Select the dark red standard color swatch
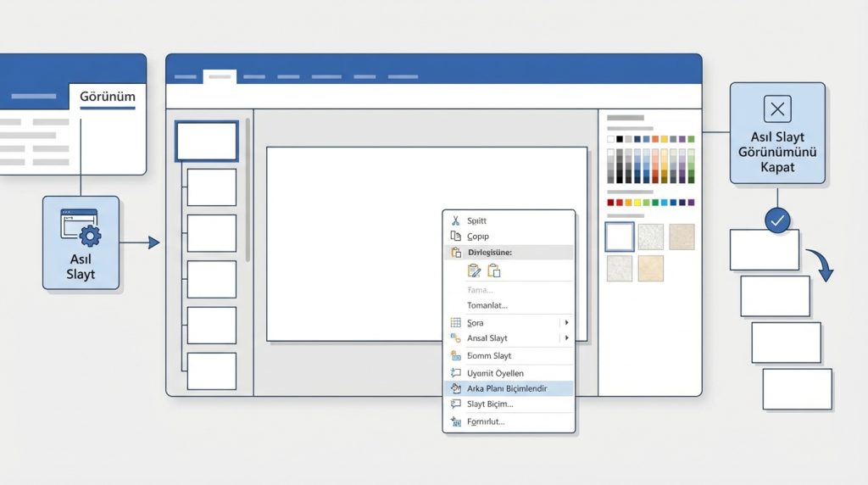Viewport: 868px width, 485px height. coord(610,203)
